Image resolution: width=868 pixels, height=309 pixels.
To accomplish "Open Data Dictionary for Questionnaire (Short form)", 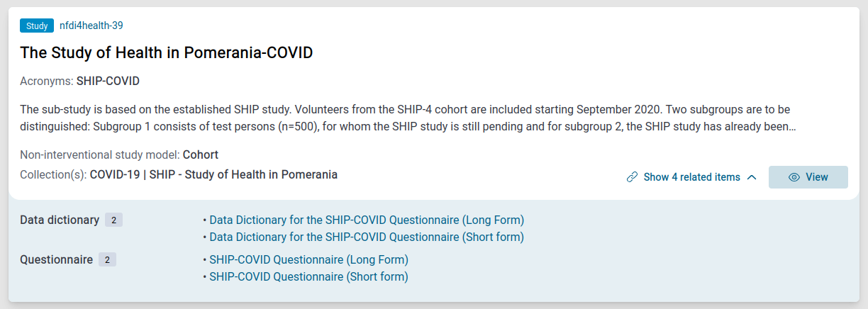I will (367, 237).
